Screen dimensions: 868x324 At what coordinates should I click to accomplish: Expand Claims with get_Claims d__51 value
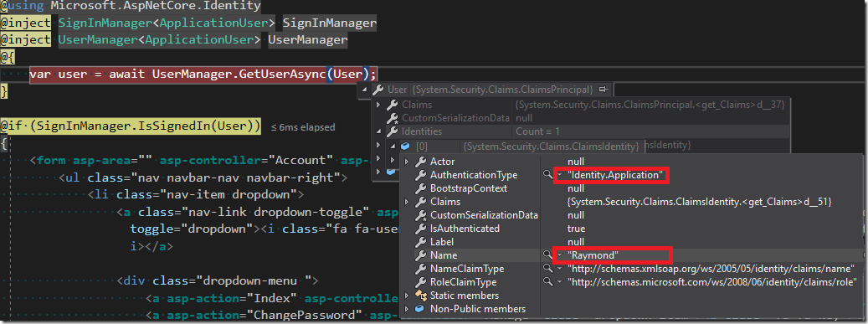pyautogui.click(x=408, y=202)
